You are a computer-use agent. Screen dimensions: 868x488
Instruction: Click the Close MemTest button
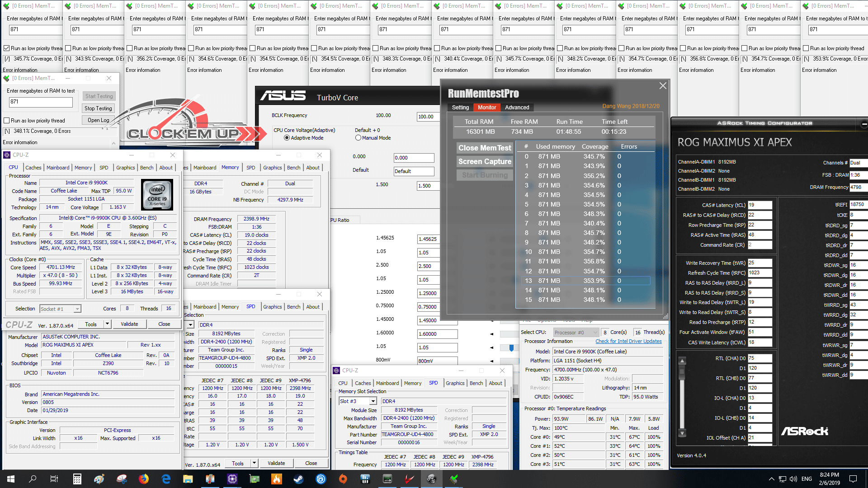tap(485, 148)
